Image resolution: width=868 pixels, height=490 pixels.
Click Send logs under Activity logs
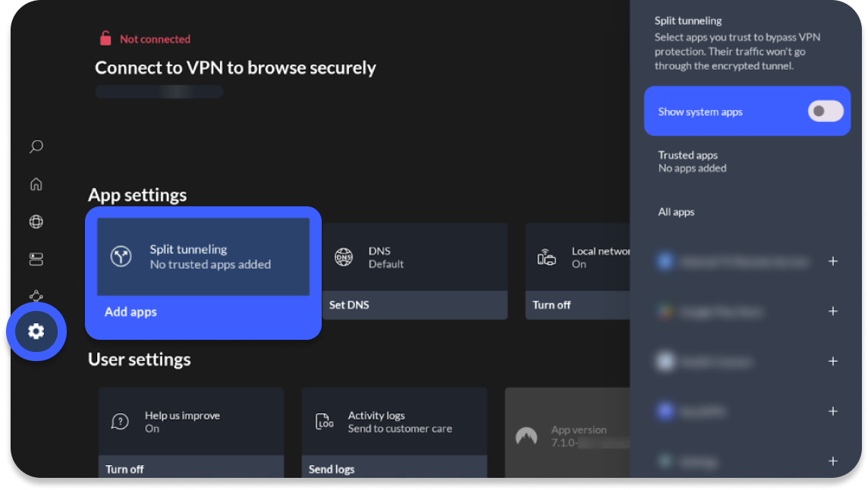click(332, 469)
